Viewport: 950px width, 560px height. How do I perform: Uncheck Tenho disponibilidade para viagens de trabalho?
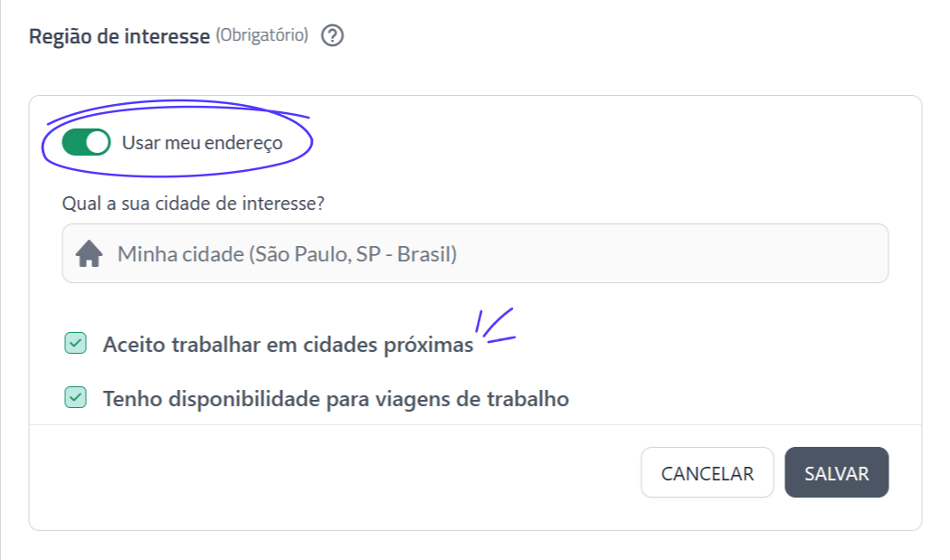[x=76, y=398]
